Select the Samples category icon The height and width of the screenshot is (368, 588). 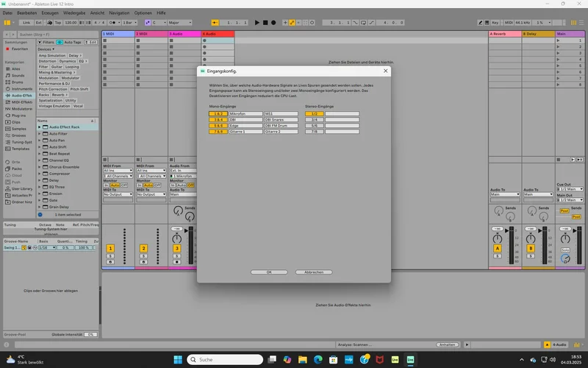tap(8, 129)
